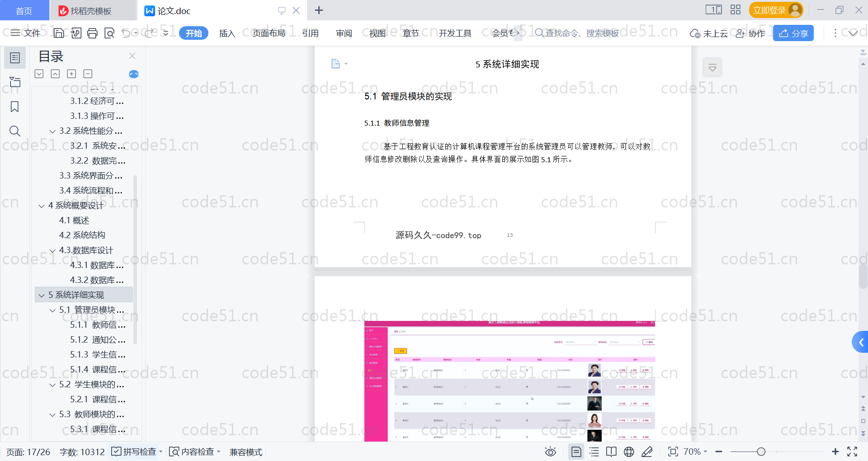Toggle writing mode pen icon
The height and width of the screenshot is (461, 868).
pos(647,452)
